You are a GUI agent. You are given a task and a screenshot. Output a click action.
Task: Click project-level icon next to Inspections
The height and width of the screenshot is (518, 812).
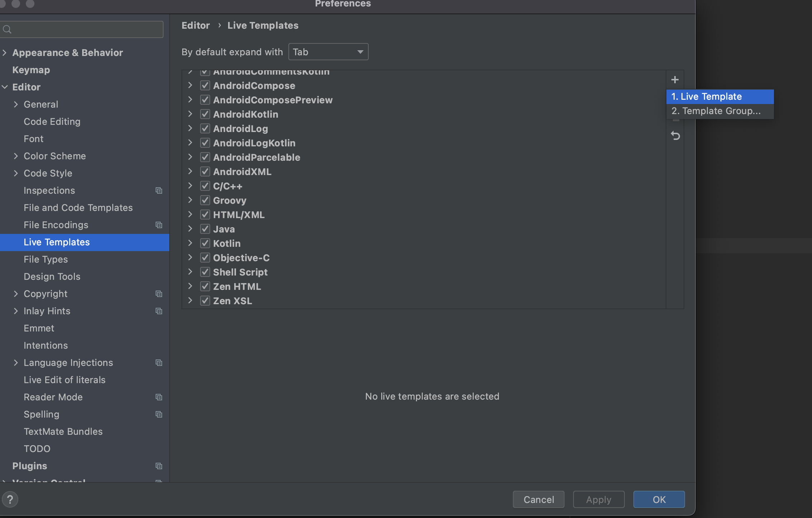click(x=159, y=190)
